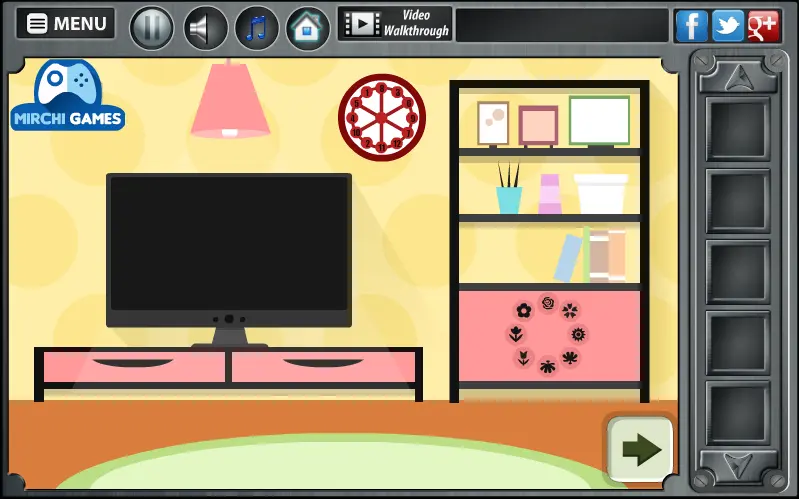Viewport: 799px width, 499px height.
Task: Go to the next room arrow
Action: pyautogui.click(x=641, y=449)
